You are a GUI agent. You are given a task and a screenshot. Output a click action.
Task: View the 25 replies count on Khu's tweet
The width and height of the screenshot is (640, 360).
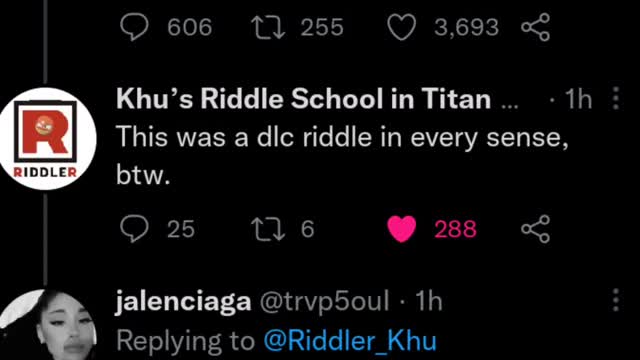[181, 229]
